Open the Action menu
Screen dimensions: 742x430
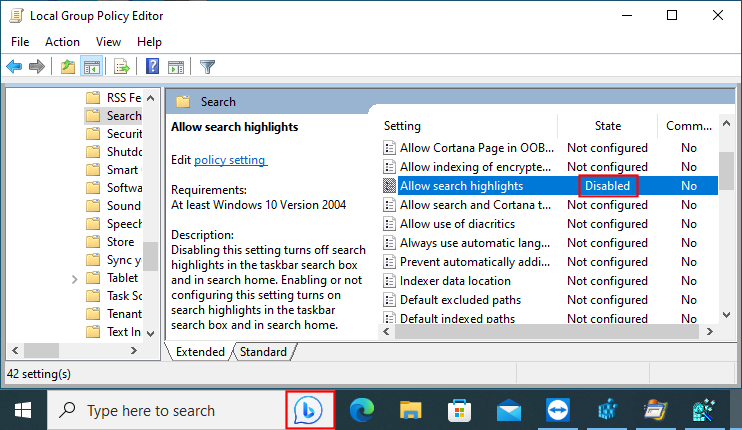point(62,42)
